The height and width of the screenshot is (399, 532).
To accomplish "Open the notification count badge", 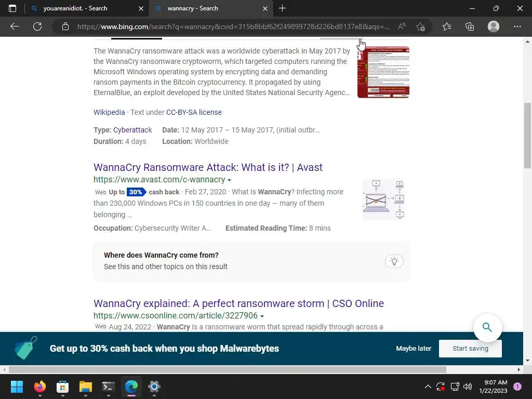I will (x=517, y=387).
